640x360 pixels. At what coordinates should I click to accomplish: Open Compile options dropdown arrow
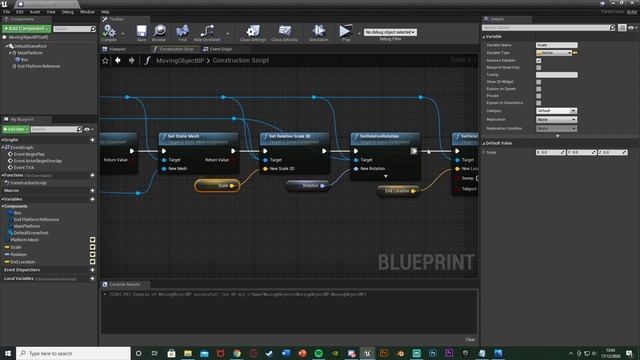(123, 33)
